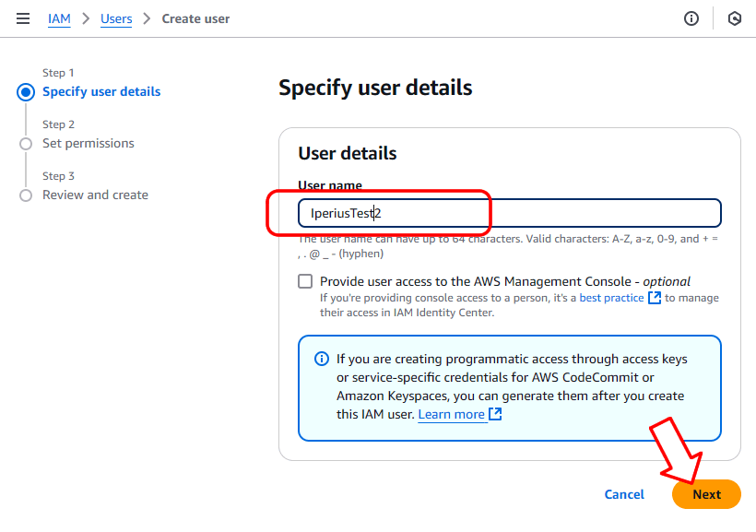
Task: Click the external link icon after Learn more
Action: click(495, 414)
